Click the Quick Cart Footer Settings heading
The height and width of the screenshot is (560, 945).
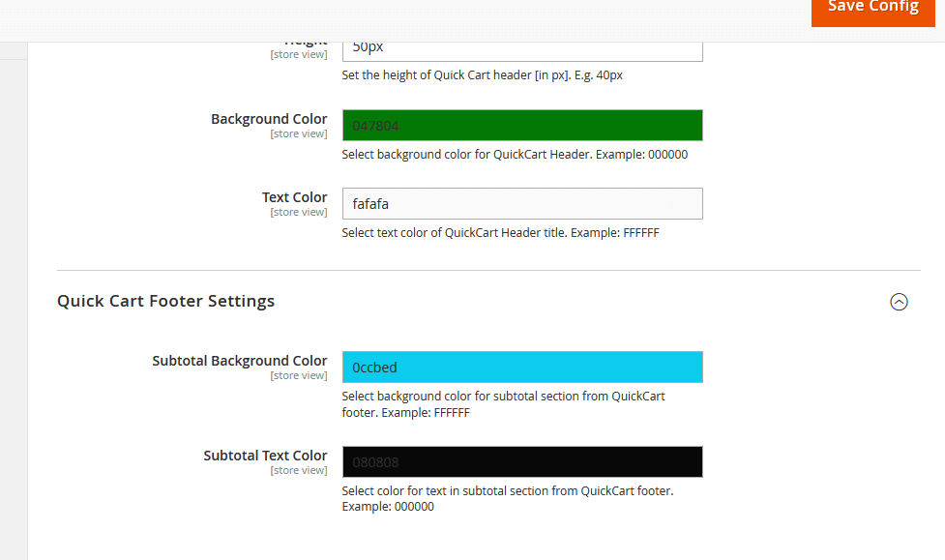(166, 301)
